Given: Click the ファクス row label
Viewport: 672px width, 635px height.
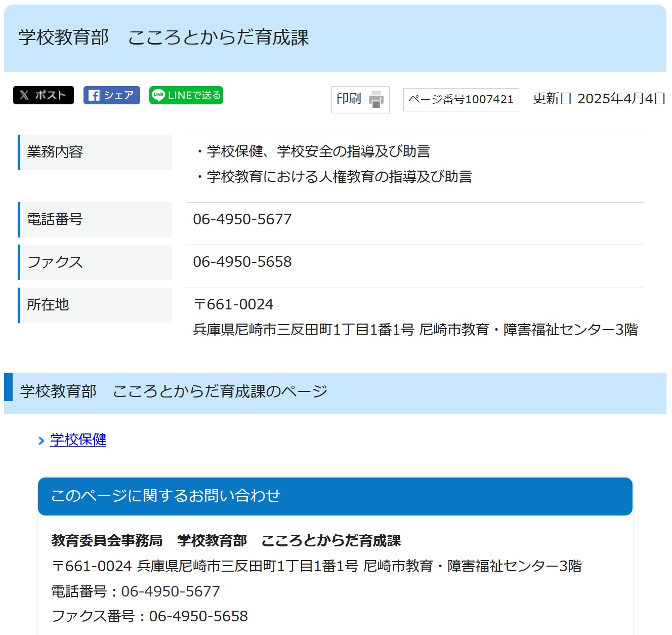Looking at the screenshot, I should tap(55, 262).
